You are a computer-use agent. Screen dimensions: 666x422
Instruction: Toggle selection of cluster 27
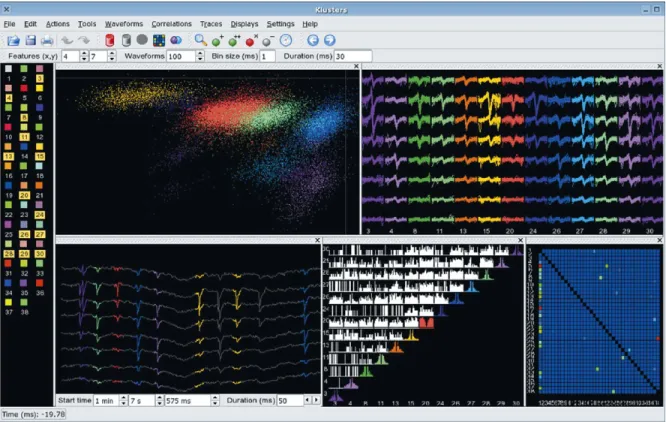click(40, 234)
